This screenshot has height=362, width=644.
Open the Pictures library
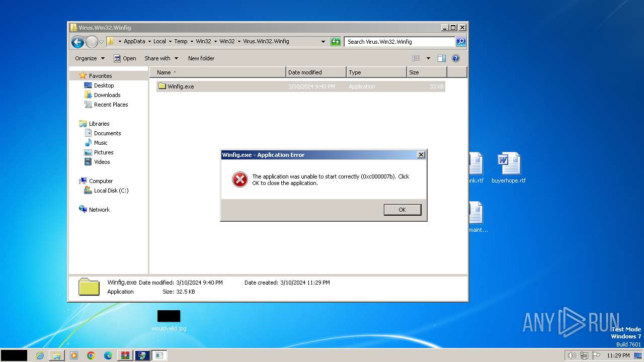[x=104, y=152]
